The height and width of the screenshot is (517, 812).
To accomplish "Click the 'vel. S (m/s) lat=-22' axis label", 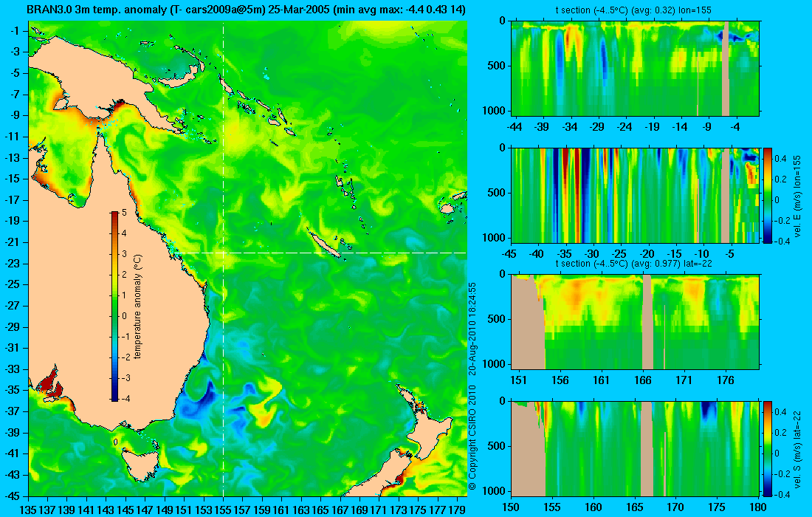I will (x=797, y=448).
